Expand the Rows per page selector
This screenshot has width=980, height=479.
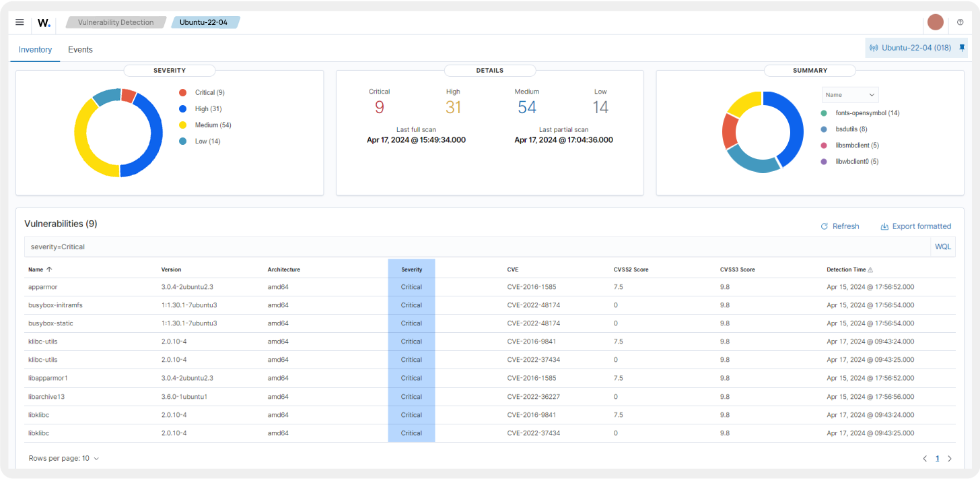(64, 459)
